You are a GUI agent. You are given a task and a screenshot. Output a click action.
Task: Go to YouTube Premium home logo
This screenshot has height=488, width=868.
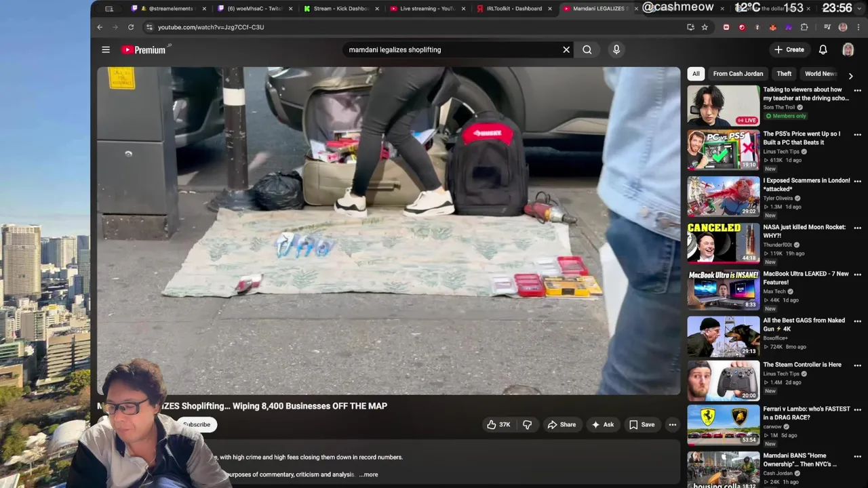click(145, 49)
